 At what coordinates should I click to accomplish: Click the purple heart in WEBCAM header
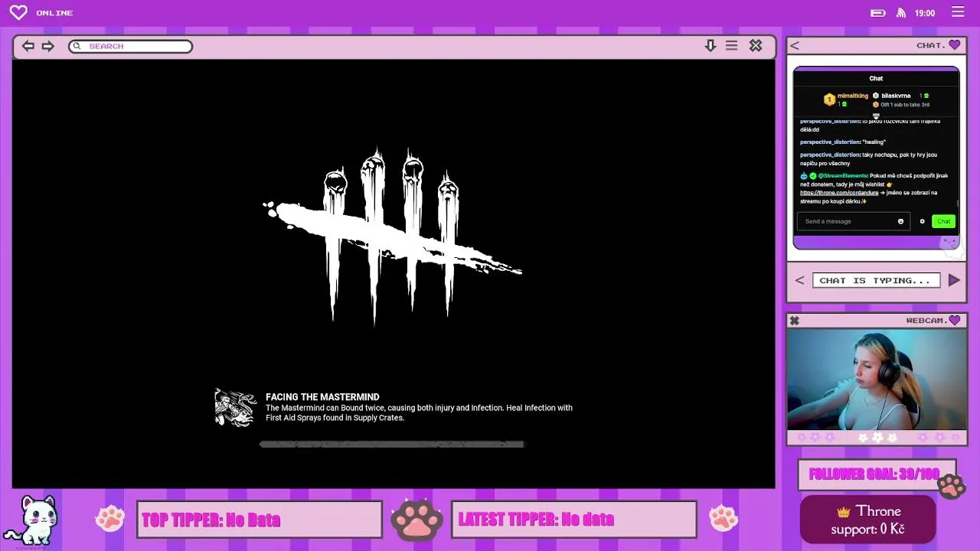pyautogui.click(x=954, y=321)
